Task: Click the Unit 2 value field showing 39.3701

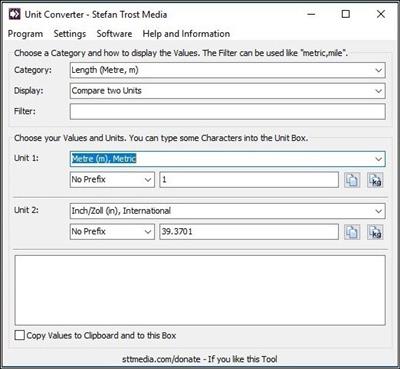Action: click(249, 232)
